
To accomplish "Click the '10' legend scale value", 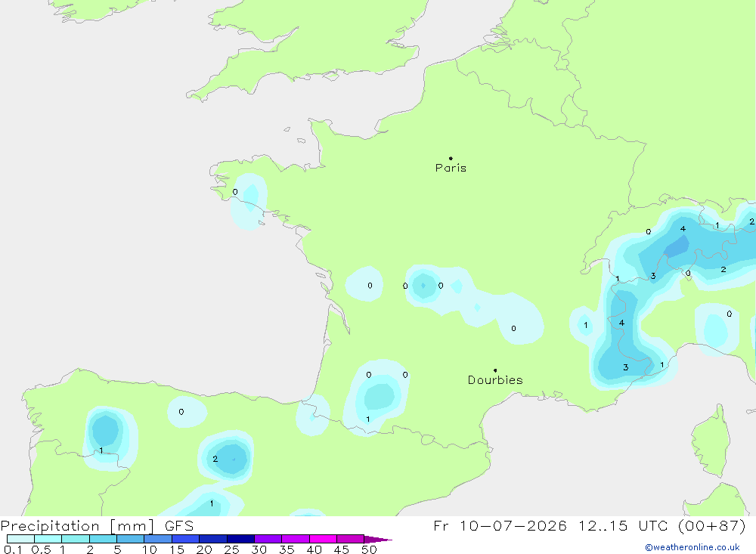I will tap(150, 549).
